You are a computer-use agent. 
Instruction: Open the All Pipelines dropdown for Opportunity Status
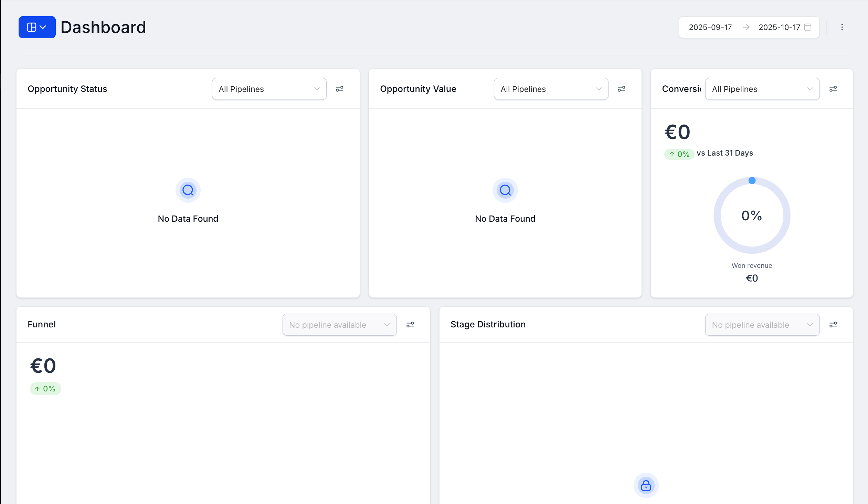[x=269, y=88]
